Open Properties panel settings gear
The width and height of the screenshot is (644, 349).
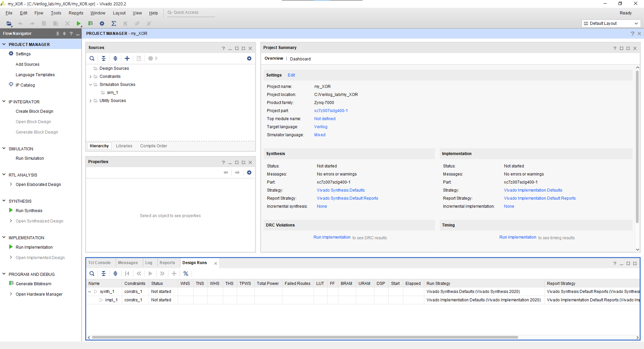point(249,172)
